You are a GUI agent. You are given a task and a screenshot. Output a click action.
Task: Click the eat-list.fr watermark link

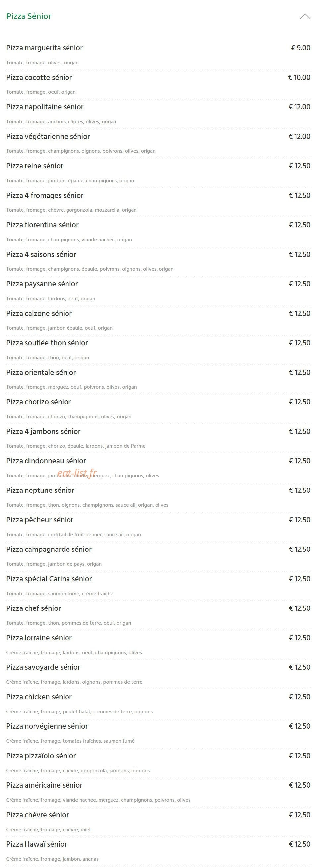77,473
